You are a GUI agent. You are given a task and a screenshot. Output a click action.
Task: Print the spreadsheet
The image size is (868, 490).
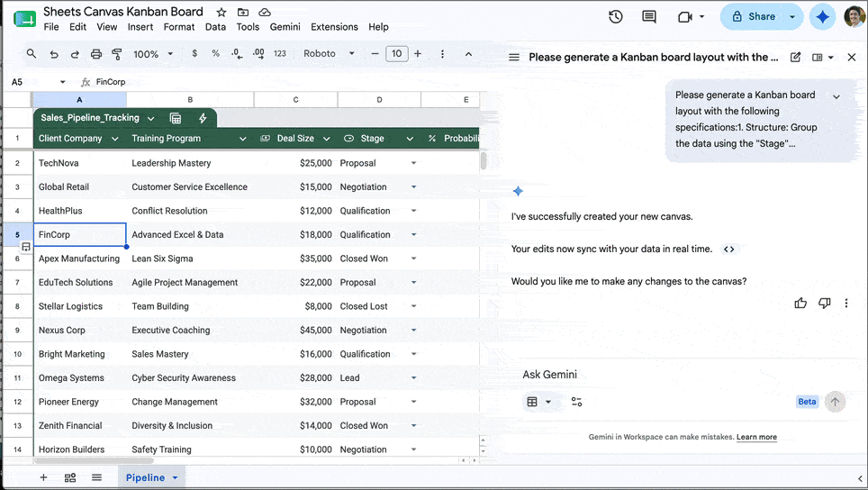pos(96,54)
